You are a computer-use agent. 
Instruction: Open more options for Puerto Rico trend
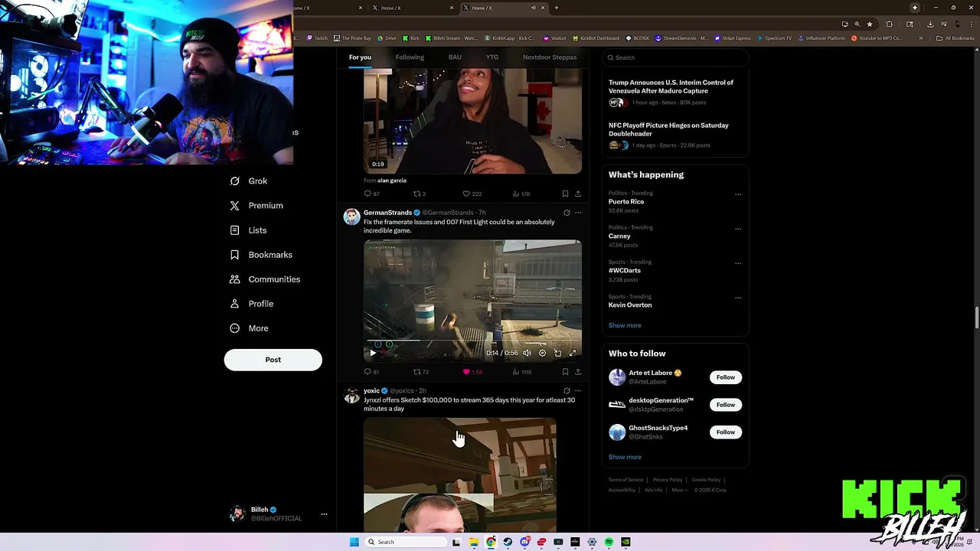738,194
